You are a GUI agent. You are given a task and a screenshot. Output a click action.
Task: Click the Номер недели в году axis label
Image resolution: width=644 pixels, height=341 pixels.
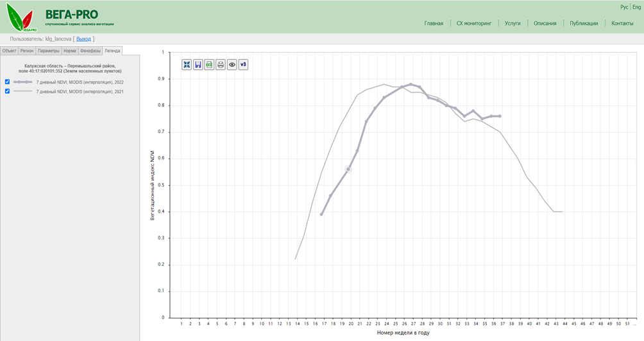(x=403, y=333)
